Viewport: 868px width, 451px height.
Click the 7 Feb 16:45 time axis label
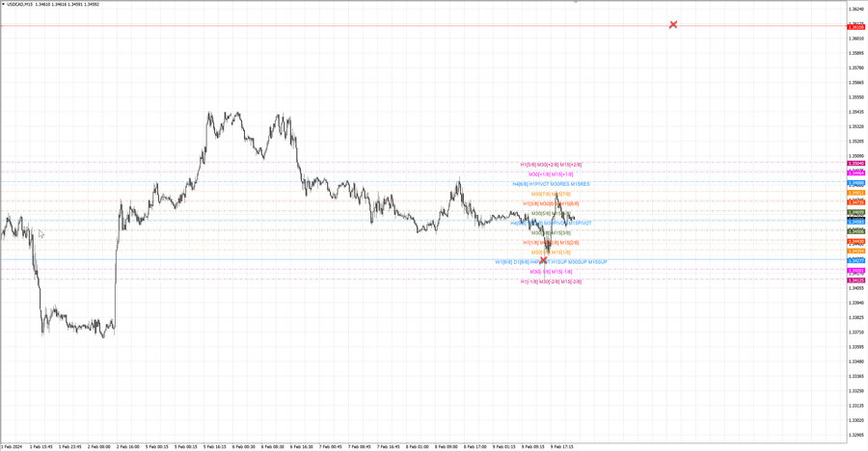pos(388,446)
